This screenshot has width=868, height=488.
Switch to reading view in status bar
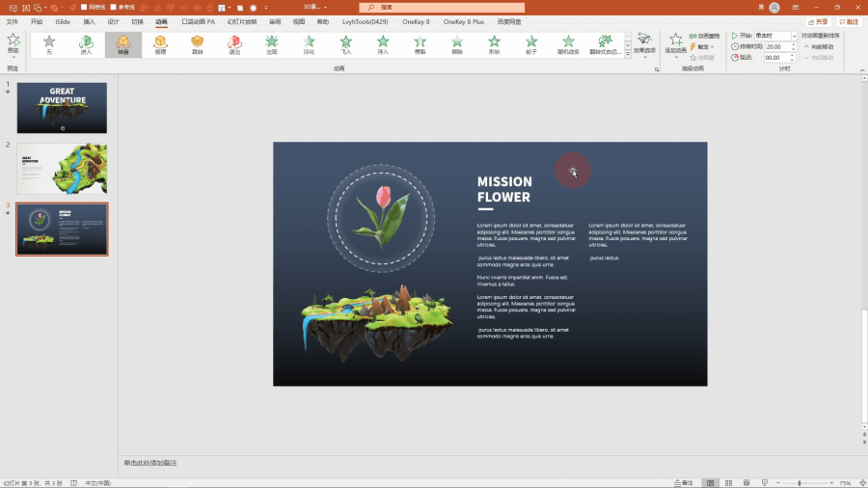pyautogui.click(x=746, y=483)
